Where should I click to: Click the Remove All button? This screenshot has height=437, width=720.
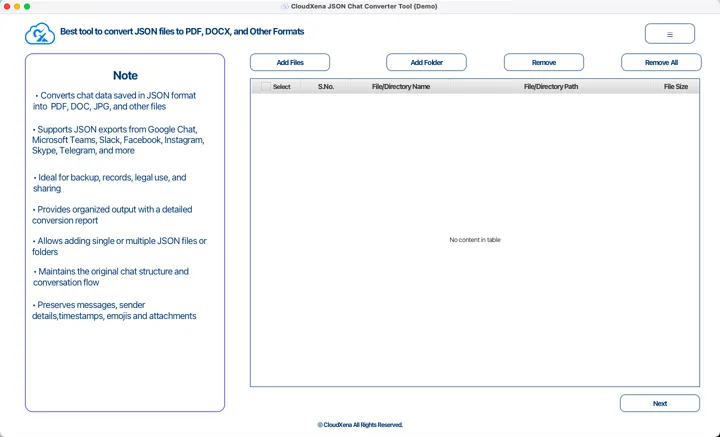click(x=660, y=62)
